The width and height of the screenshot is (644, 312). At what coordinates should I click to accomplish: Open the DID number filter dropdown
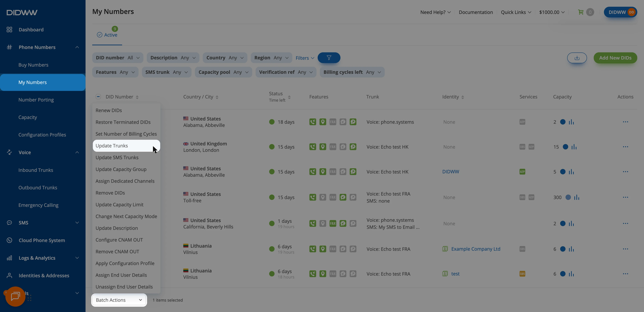(118, 58)
